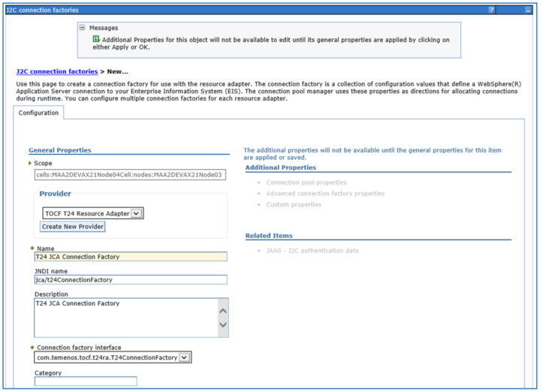
Task: Click inside the Description text area
Action: (x=124, y=317)
